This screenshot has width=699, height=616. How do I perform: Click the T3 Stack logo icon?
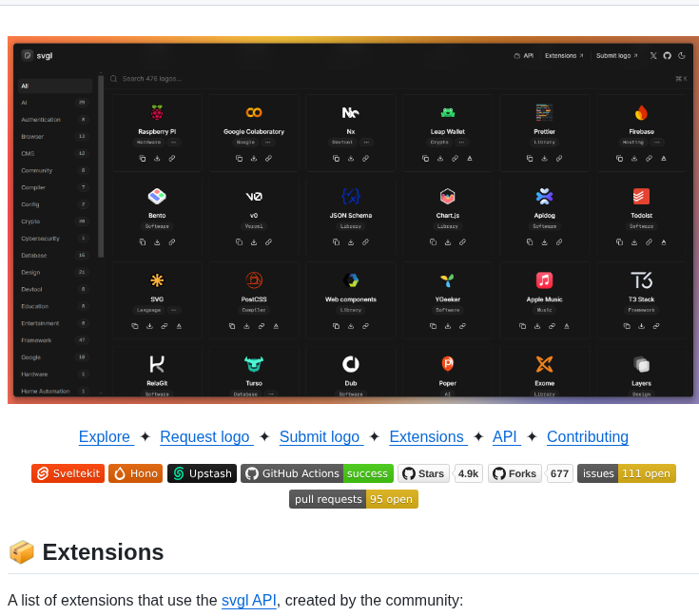(x=641, y=279)
